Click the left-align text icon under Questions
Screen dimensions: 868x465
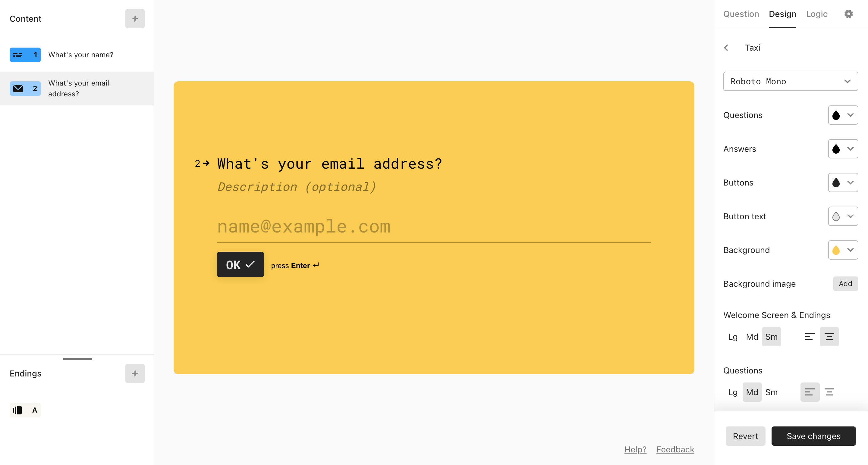pos(808,392)
